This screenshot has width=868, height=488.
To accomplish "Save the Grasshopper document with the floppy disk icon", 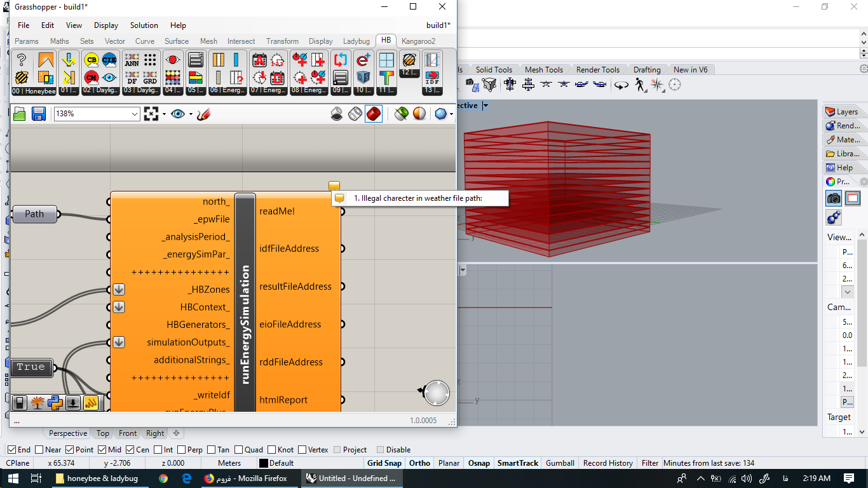I will pos(38,114).
